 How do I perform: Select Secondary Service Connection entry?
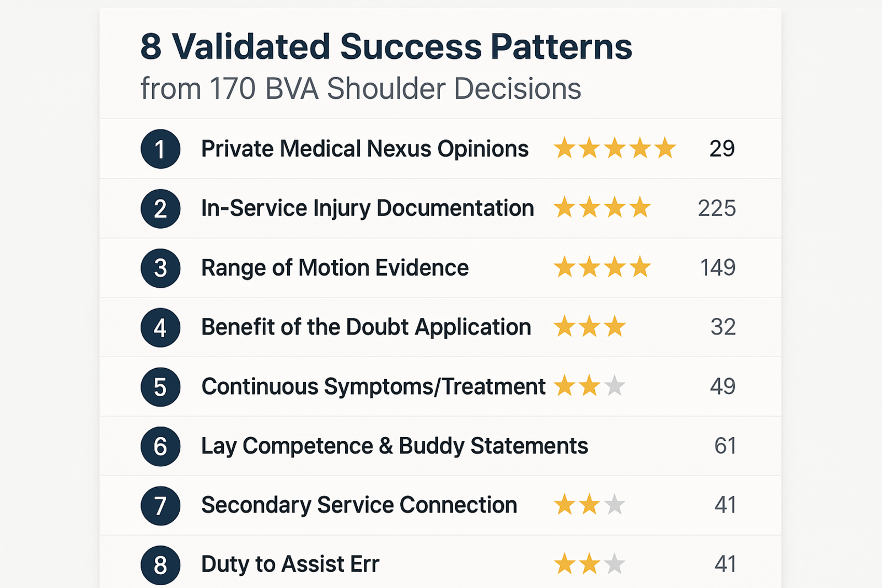(359, 505)
